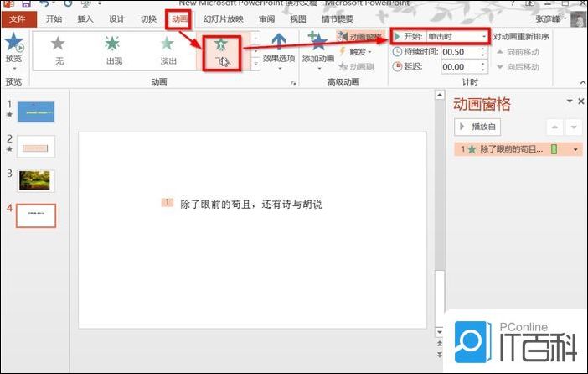
Task: Select slide 1 thumbnail
Action: click(36, 112)
